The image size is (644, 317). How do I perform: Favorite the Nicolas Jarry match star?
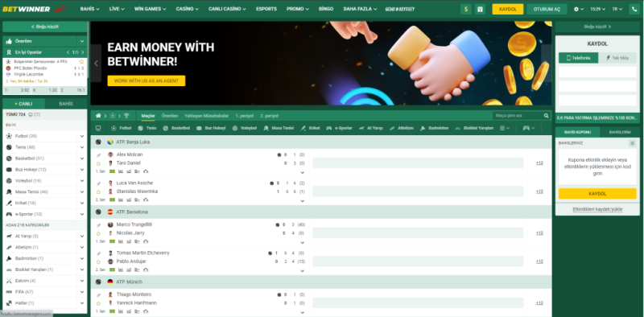pyautogui.click(x=98, y=233)
